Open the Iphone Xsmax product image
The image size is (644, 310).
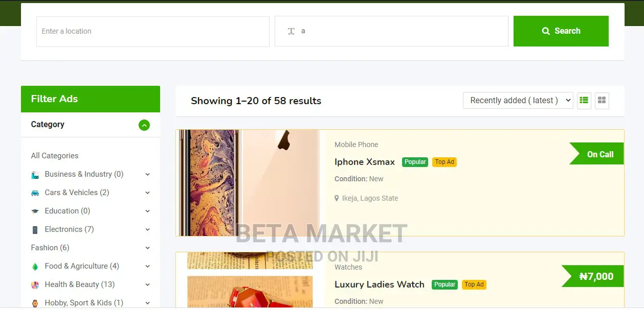(251, 183)
